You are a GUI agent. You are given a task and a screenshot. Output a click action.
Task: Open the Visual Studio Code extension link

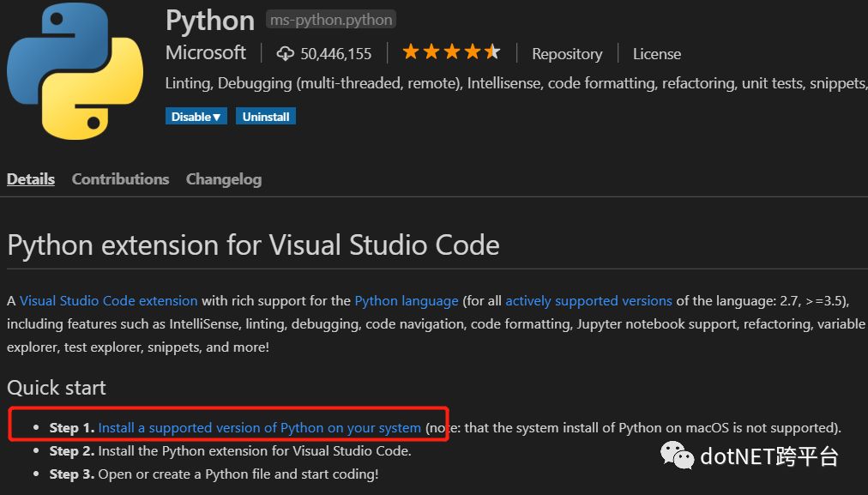point(108,300)
